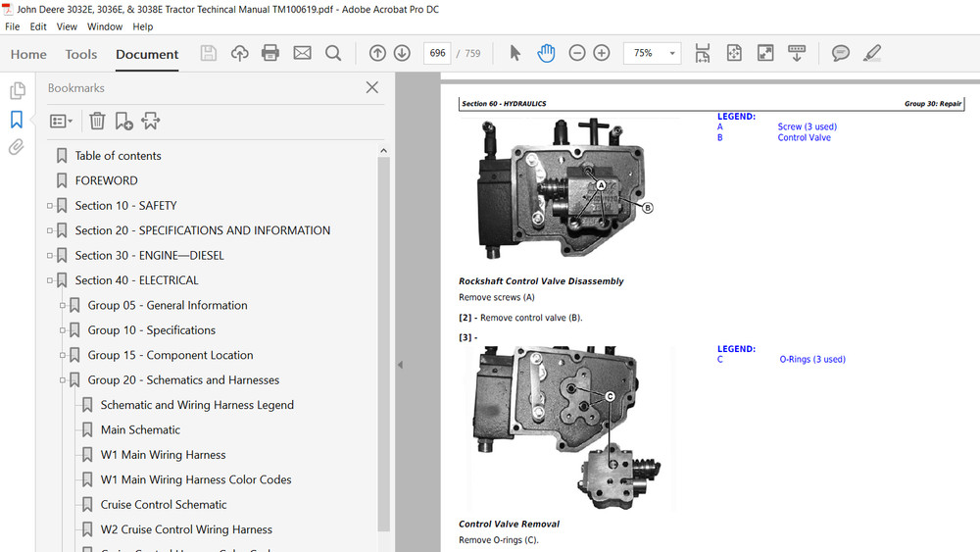Activate the Hand pan tool
The width and height of the screenshot is (980, 552).
(546, 53)
